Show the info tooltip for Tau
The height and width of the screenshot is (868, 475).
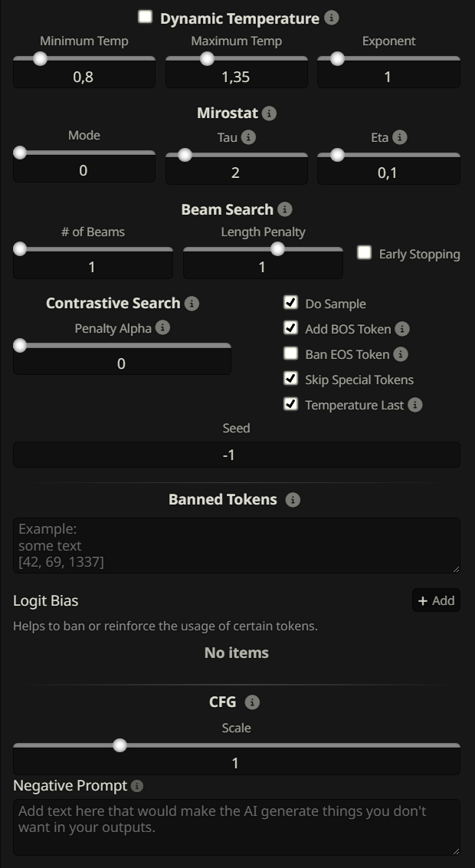pyautogui.click(x=248, y=138)
